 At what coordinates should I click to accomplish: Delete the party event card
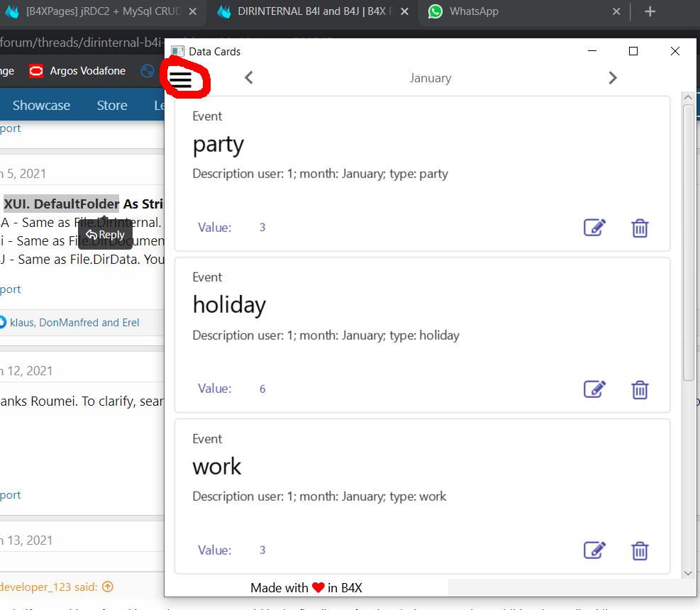click(640, 228)
